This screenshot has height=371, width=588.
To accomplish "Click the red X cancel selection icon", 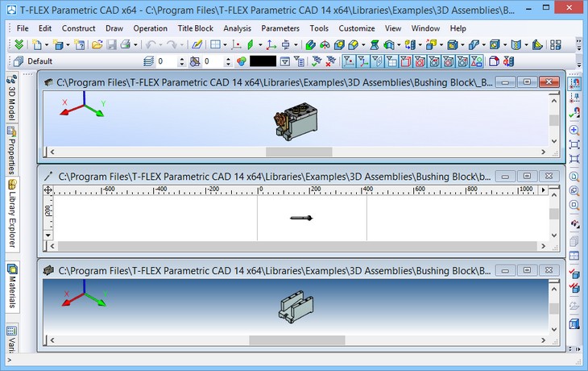I will coord(330,61).
